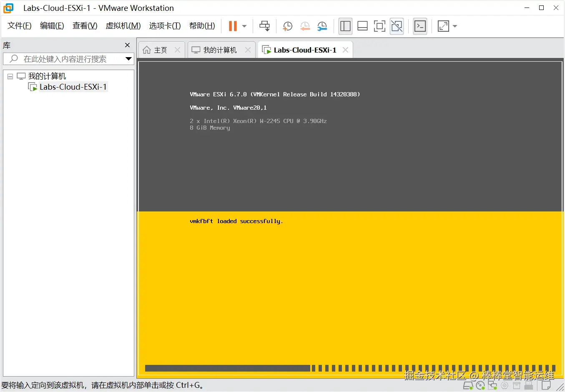Open the 文件(F) menu
This screenshot has height=392, width=565.
(x=20, y=26)
